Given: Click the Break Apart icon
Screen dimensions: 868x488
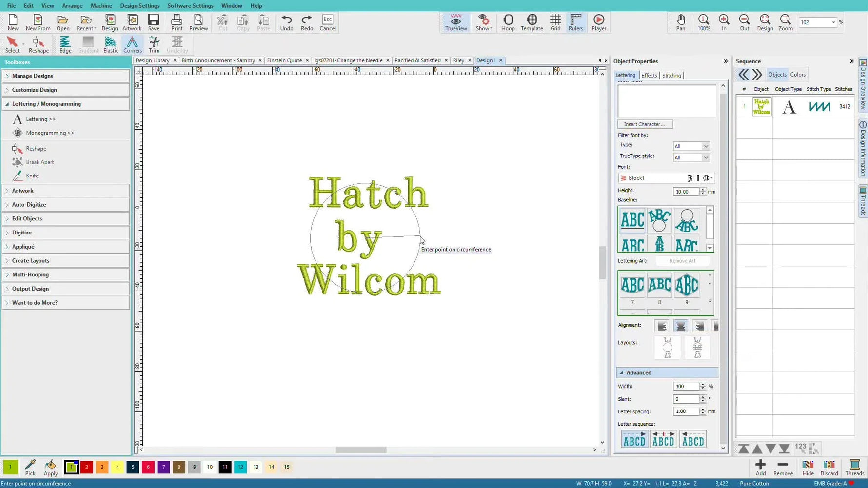Looking at the screenshot, I should [x=18, y=162].
